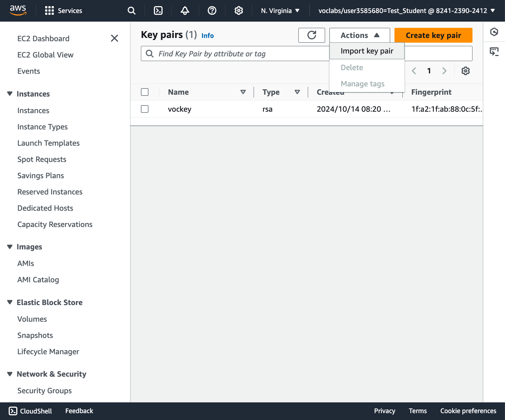Open Capacity Reservations

[55, 224]
